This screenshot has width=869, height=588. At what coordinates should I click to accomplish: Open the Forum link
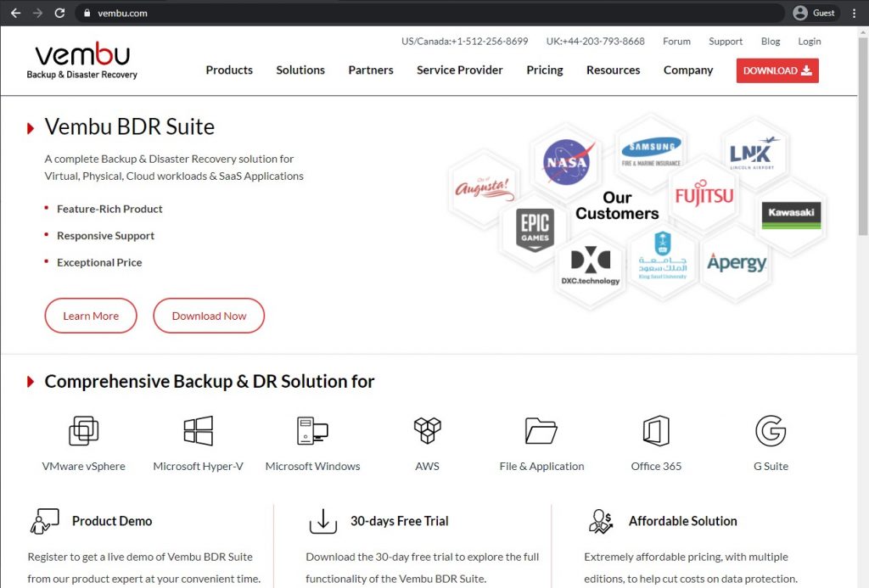coord(676,41)
